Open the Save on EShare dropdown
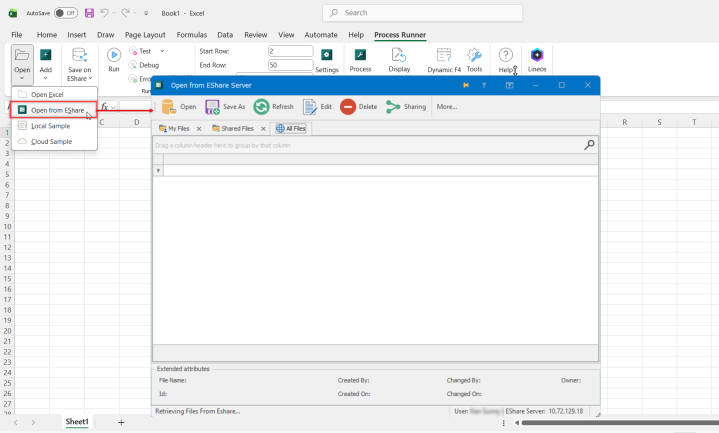Viewport: 719px width, 433px height. tap(79, 65)
